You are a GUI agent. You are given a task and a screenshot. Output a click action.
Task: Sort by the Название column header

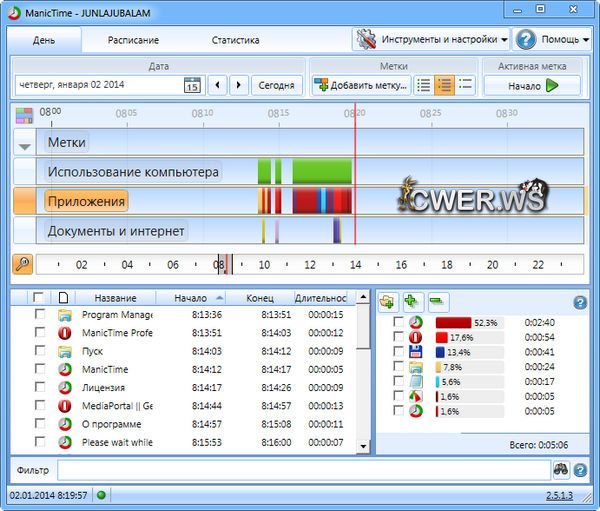click(116, 298)
